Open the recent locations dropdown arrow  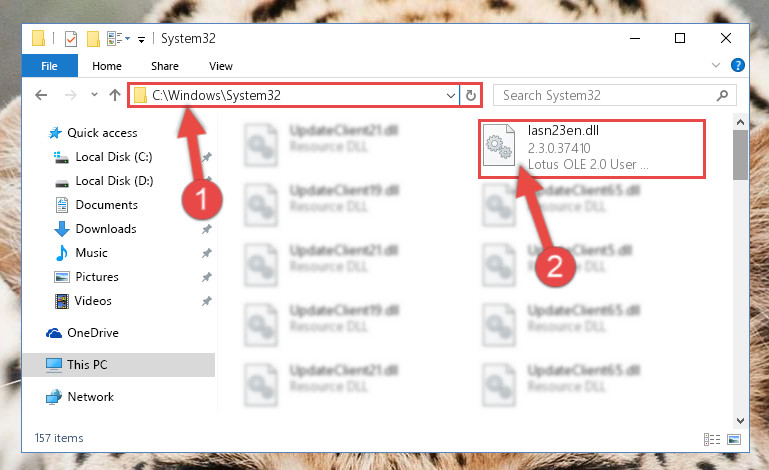[x=94, y=95]
